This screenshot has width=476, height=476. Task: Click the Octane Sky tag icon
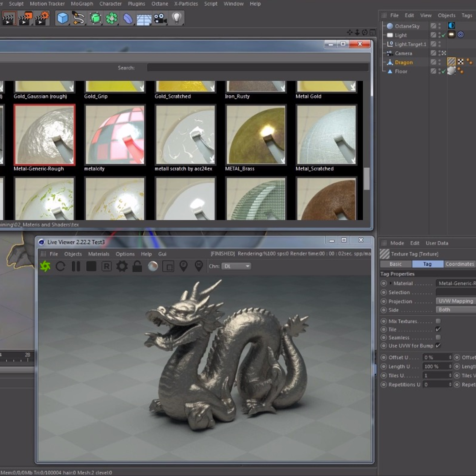[x=451, y=26]
